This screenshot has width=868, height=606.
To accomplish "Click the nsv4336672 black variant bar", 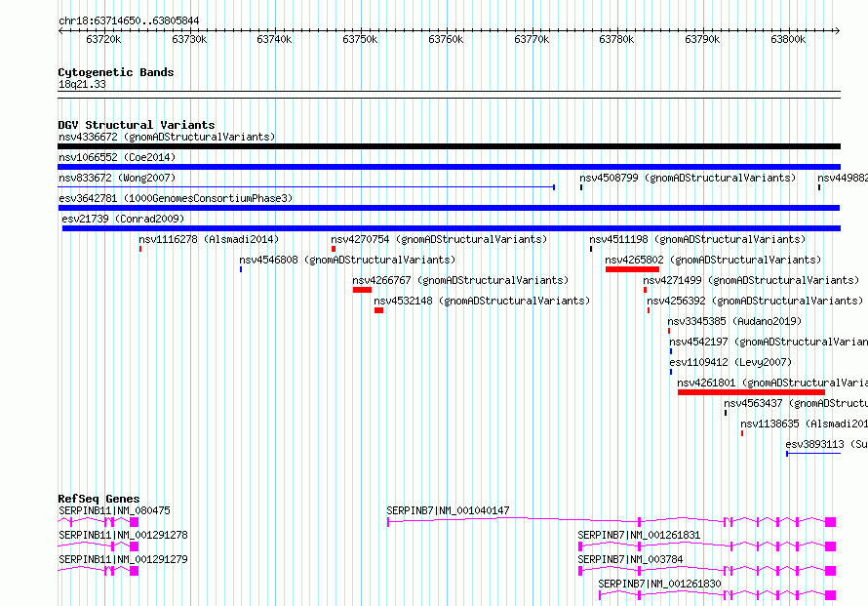I will (449, 146).
